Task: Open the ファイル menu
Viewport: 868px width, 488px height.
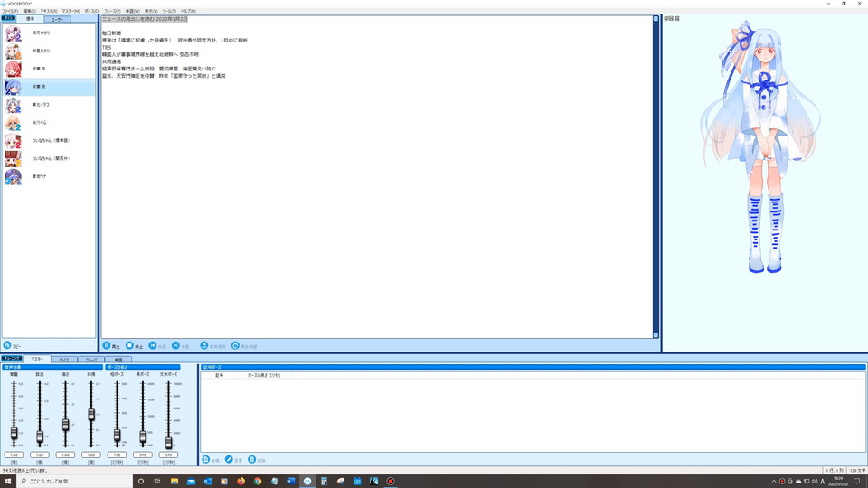Action: click(10, 11)
